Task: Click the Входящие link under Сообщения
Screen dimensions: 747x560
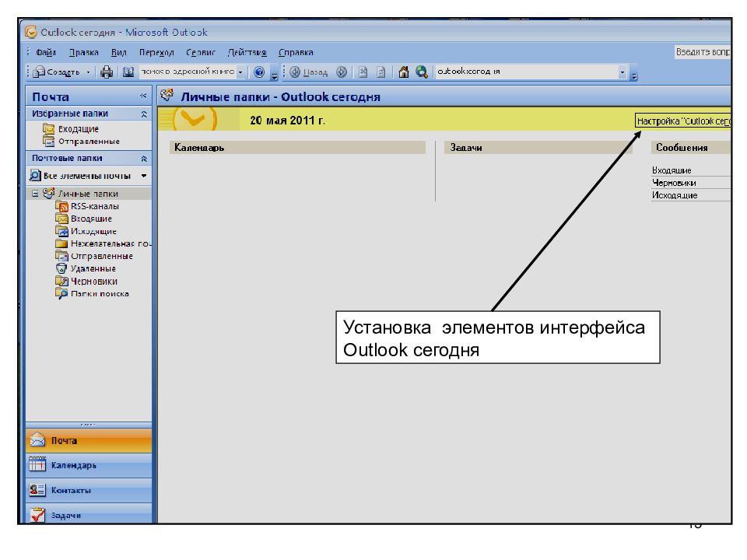Action: tap(672, 170)
